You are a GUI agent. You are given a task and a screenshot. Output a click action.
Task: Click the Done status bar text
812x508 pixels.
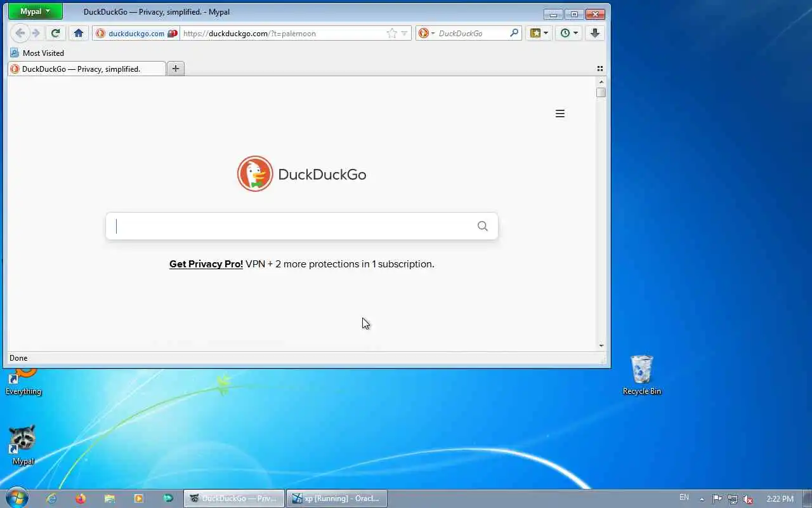[x=18, y=358]
